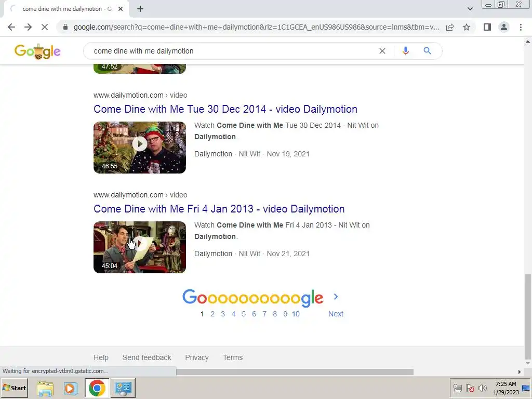Screen dimensions: 532x399
Task: Click the Show desktop tray button
Action: 526,388
